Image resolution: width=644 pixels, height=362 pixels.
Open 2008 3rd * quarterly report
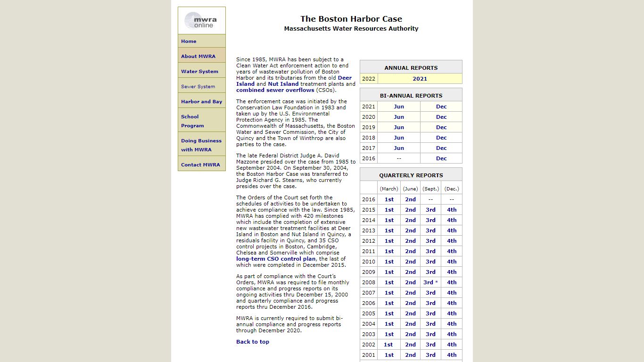pyautogui.click(x=430, y=282)
